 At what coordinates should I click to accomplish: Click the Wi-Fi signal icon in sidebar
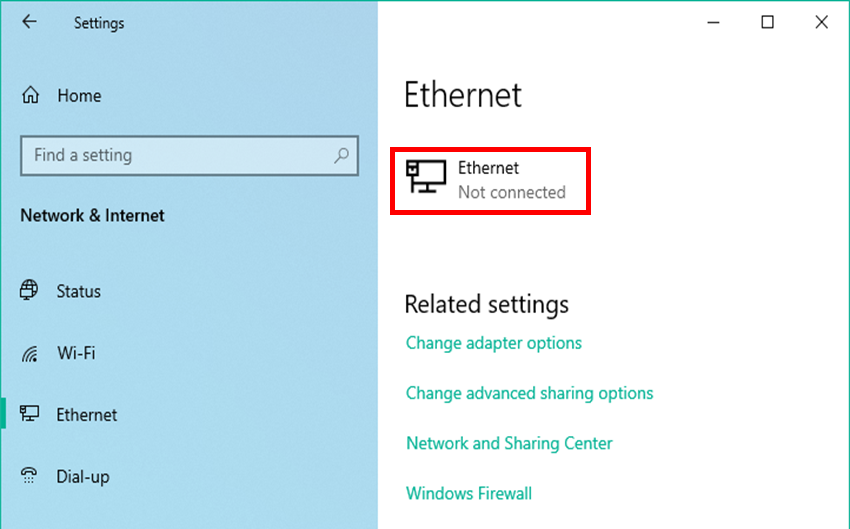click(x=29, y=353)
